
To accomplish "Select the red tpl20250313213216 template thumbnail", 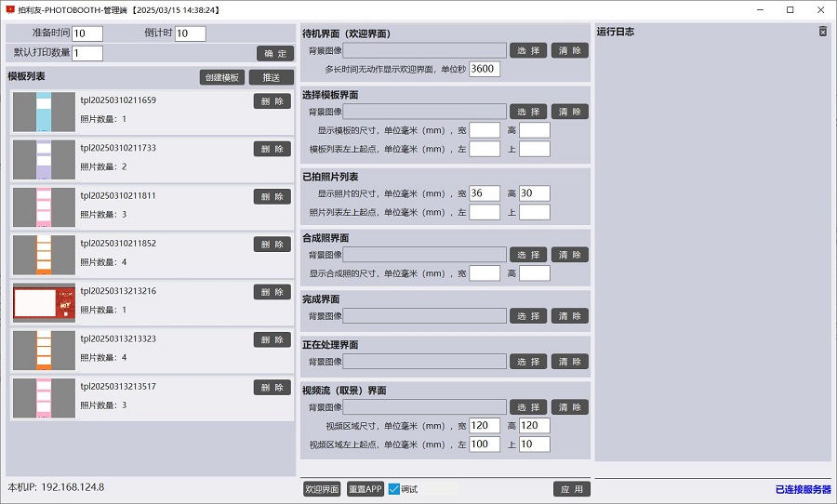I will pyautogui.click(x=44, y=302).
